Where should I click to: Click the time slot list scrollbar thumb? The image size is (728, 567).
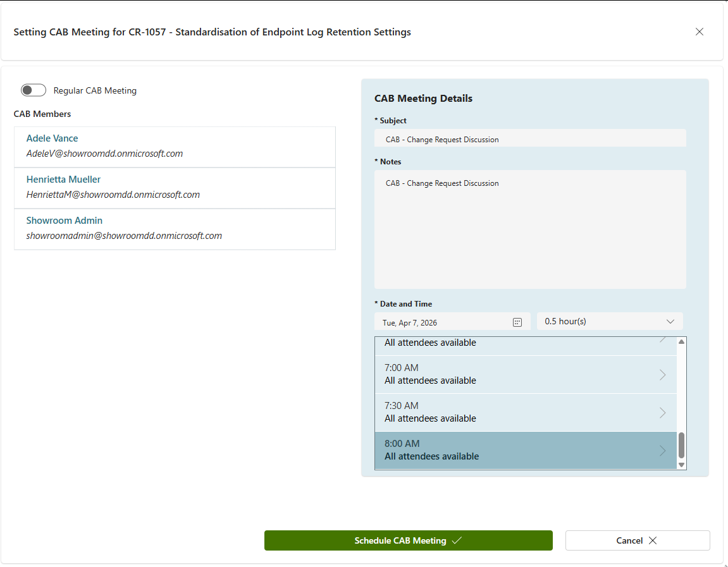(x=681, y=445)
